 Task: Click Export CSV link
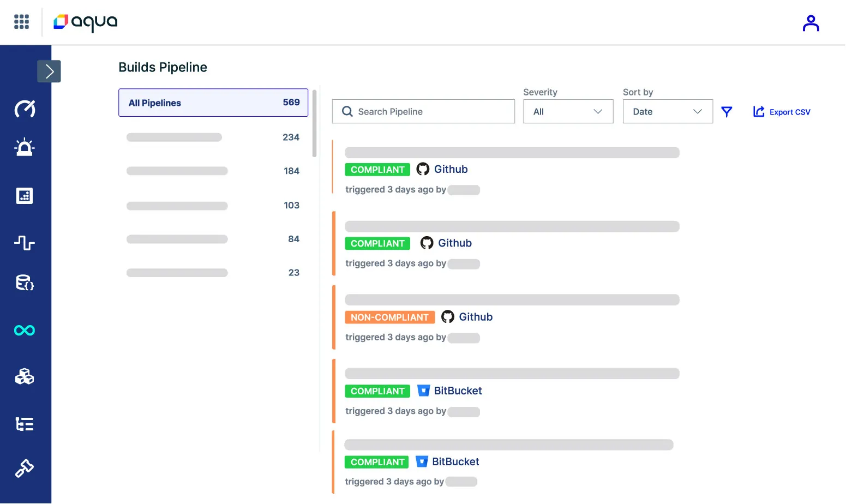coord(782,112)
